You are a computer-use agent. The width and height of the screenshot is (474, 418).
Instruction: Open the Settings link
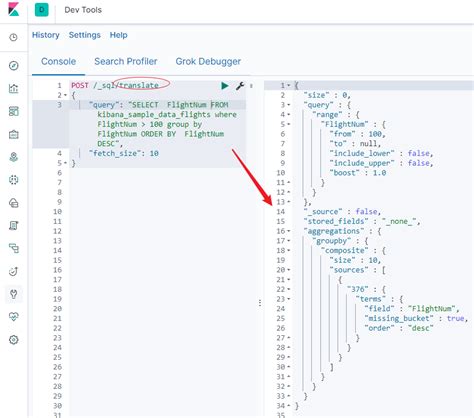coord(85,35)
